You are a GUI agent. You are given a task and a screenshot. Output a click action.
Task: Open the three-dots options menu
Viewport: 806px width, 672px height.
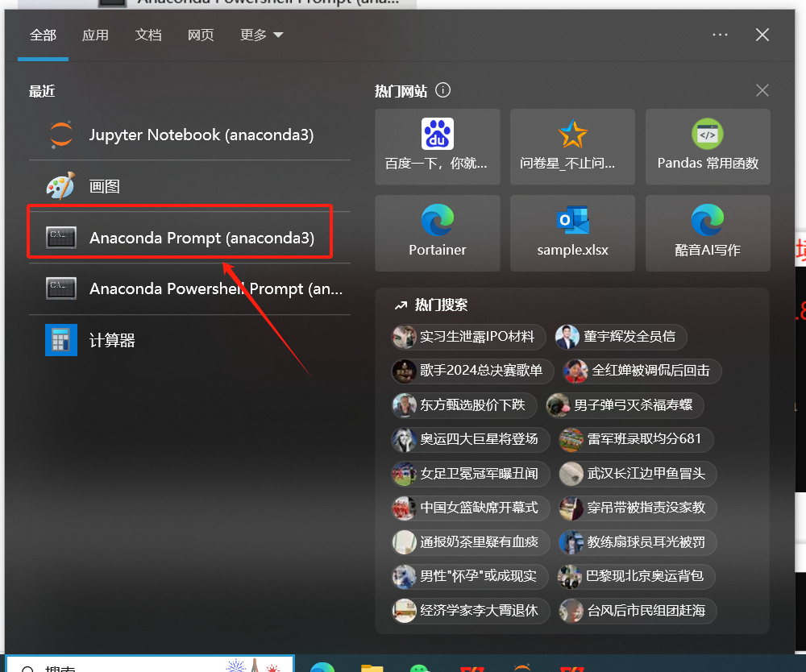[720, 35]
